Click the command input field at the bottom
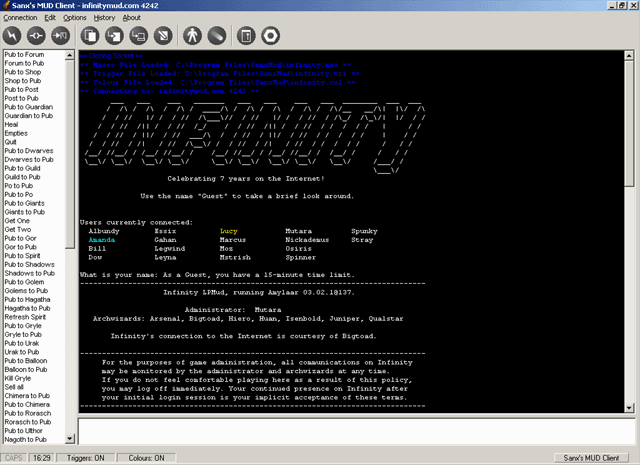Image resolution: width=640 pixels, height=465 pixels. click(355, 431)
